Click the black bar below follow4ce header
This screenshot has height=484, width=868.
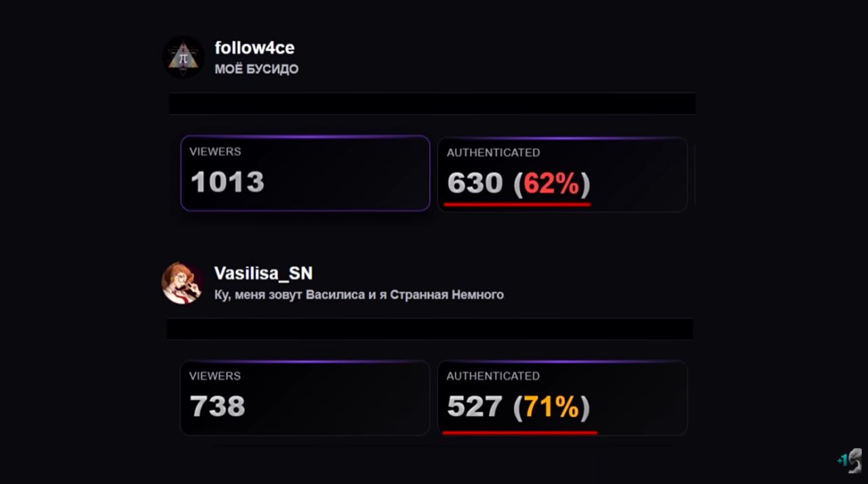[432, 104]
